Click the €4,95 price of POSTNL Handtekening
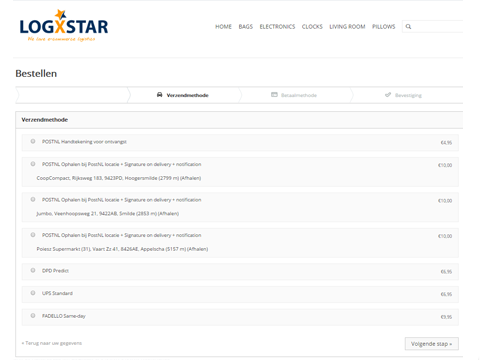This screenshot has height=360, width=480. [x=446, y=143]
